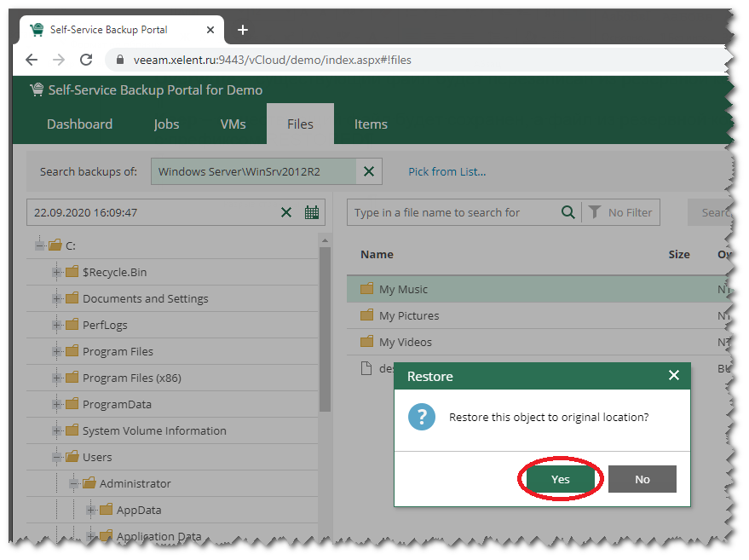
Task: Go forward in the browser
Action: point(59,60)
